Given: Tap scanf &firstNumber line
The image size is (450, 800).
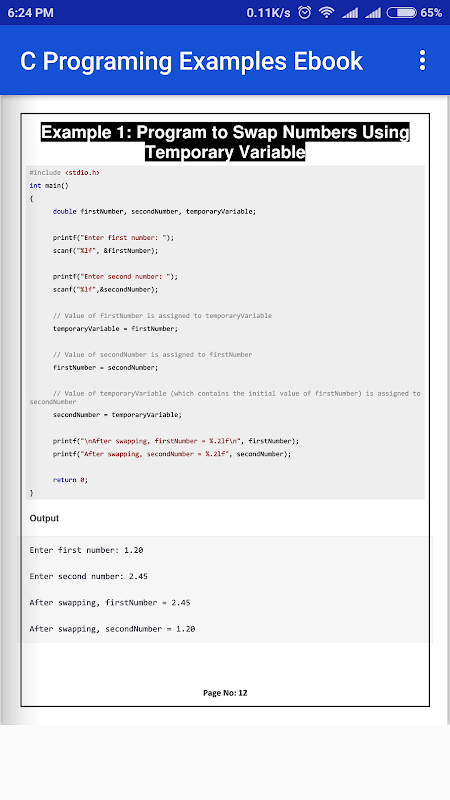Looking at the screenshot, I should coord(106,251).
